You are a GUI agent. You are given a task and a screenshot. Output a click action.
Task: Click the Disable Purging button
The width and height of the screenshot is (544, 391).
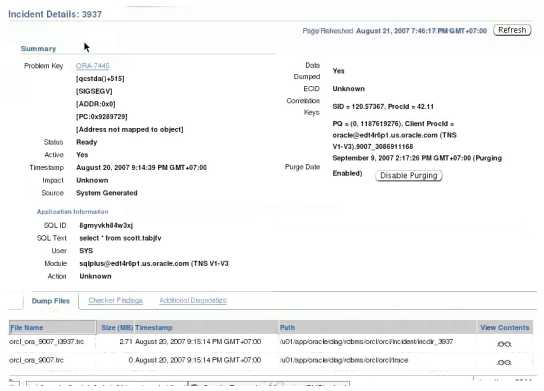coord(409,176)
